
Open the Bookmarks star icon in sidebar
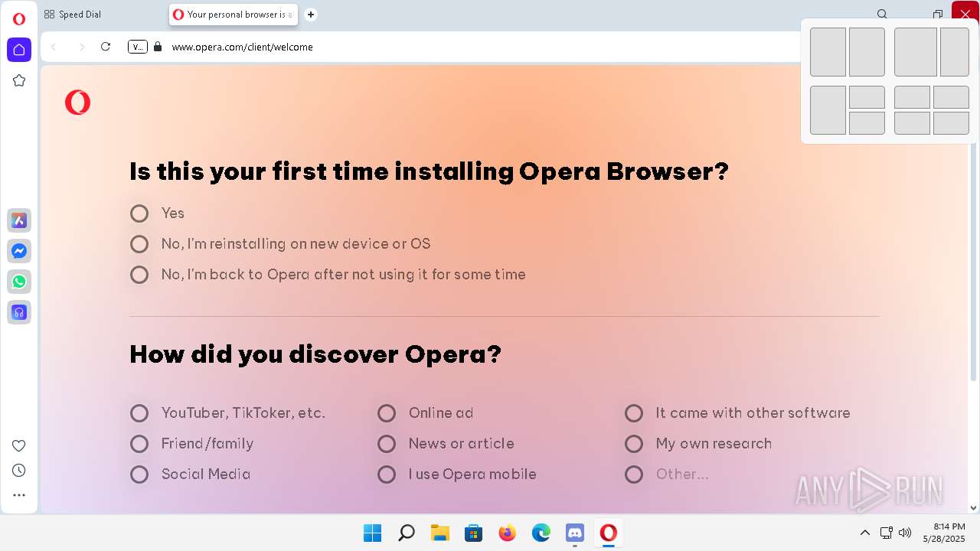[19, 80]
